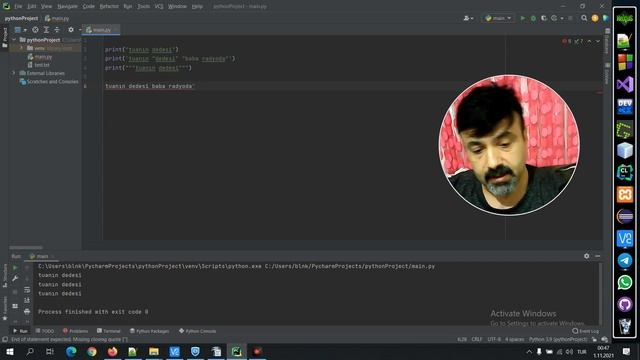
Task: Open GitHub Desktop from the side dock
Action: (624, 304)
